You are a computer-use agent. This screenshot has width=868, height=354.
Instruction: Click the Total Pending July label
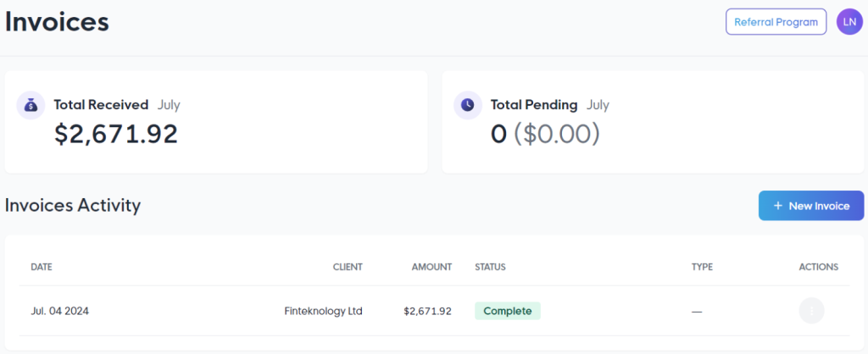pyautogui.click(x=549, y=104)
